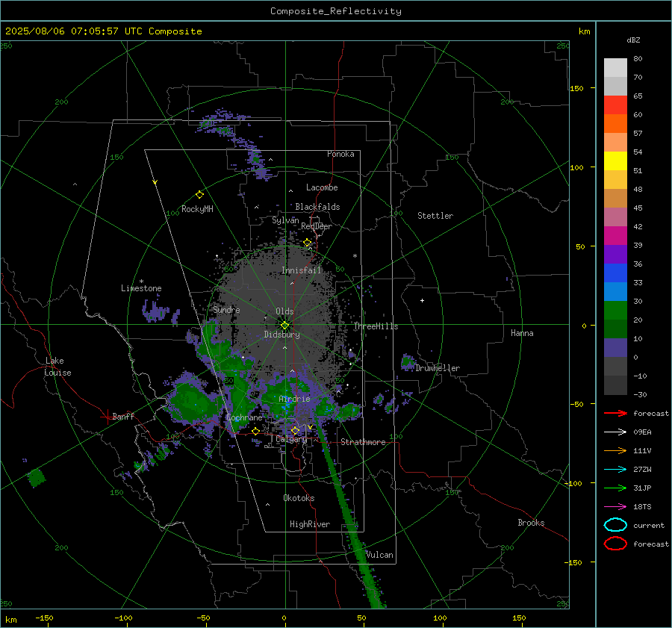The width and height of the screenshot is (672, 628).
Task: Click the Brooks city label
Action: coord(531,523)
